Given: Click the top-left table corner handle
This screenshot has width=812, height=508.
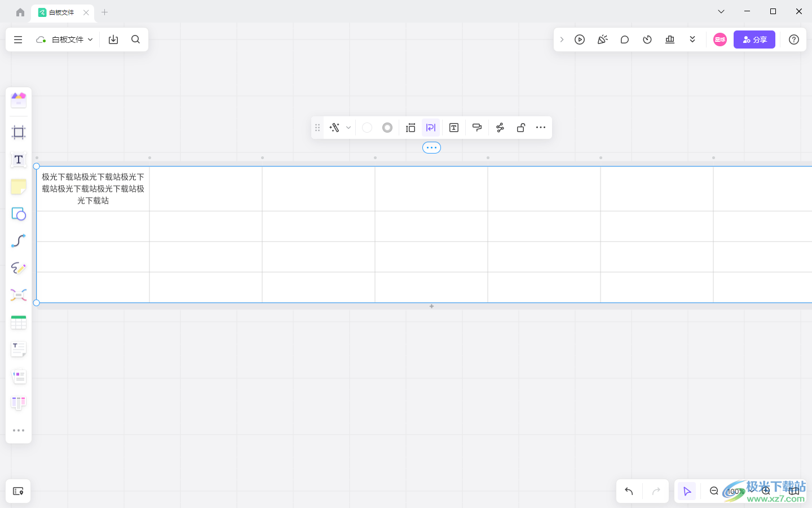Looking at the screenshot, I should click(37, 167).
